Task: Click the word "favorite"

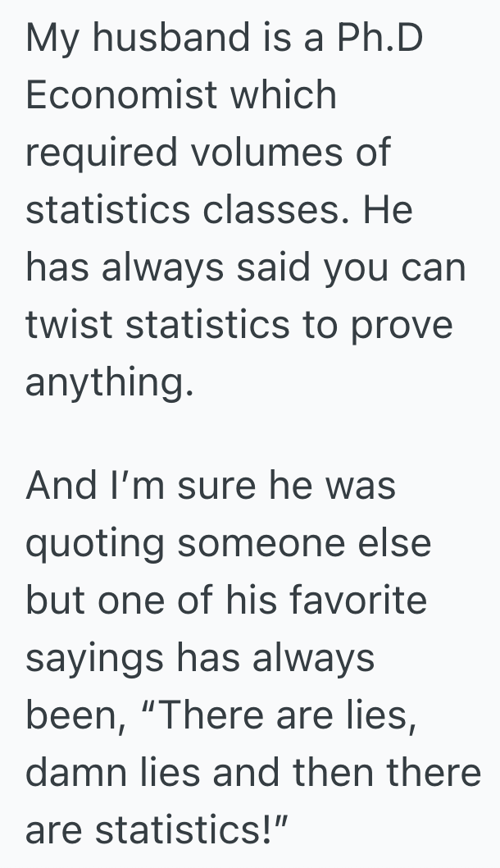Action: point(361,601)
